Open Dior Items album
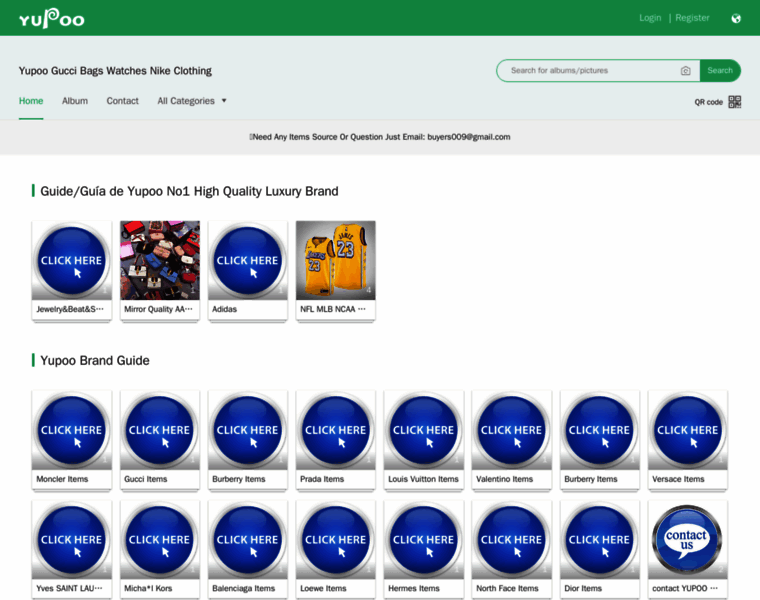Screen dimensions: 760x600 click(x=600, y=540)
